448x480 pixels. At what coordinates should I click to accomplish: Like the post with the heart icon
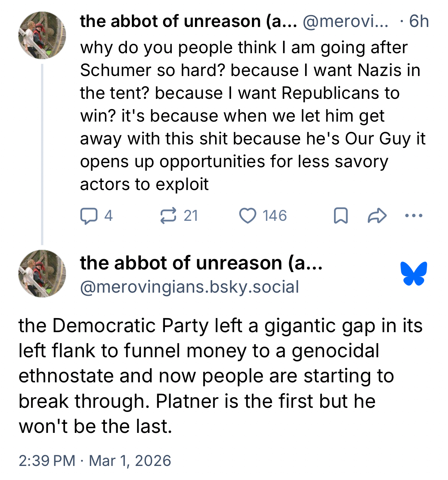[247, 216]
